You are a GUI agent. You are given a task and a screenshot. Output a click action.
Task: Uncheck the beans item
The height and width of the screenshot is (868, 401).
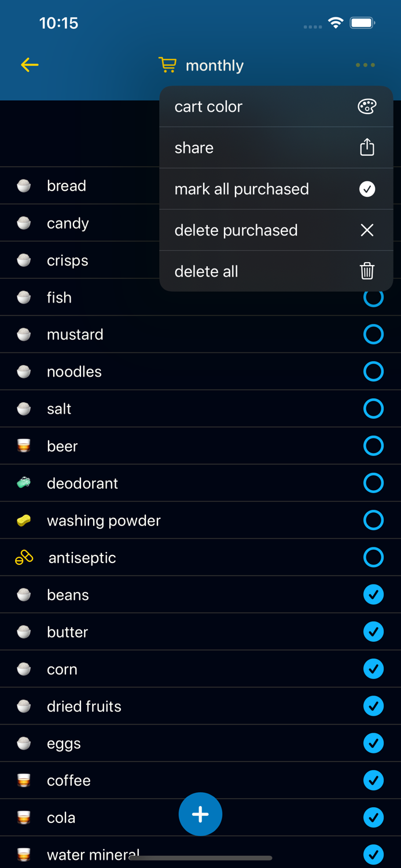373,595
